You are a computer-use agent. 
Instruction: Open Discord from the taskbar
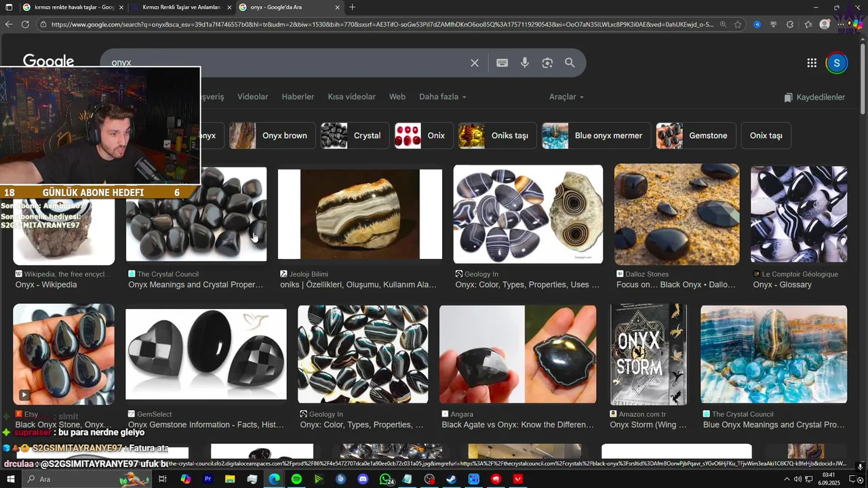[x=363, y=479]
